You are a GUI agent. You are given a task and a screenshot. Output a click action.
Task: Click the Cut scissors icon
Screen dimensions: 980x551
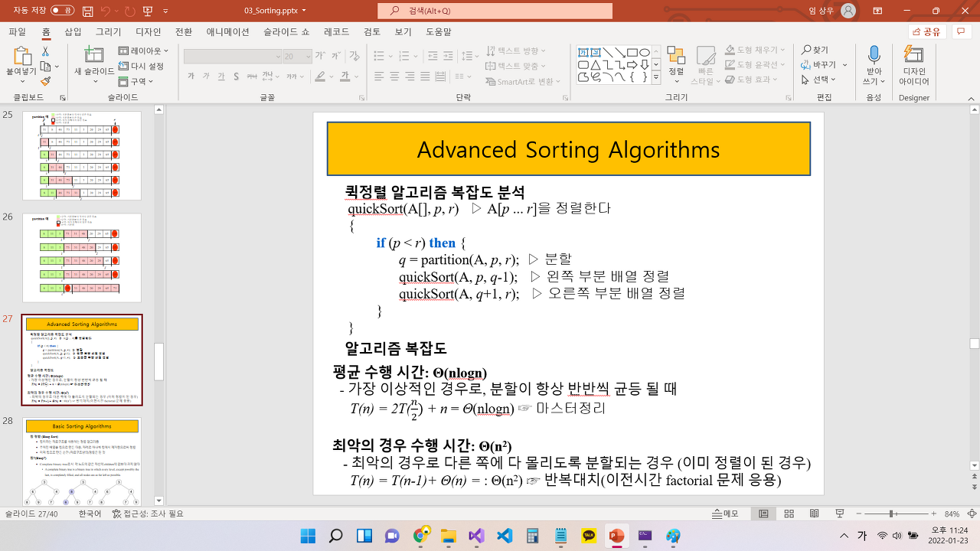[x=45, y=51]
